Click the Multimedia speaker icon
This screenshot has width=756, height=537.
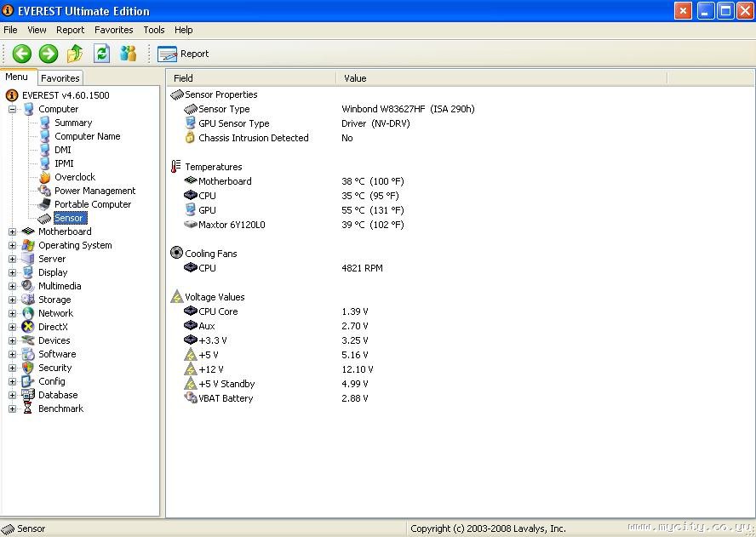[28, 286]
